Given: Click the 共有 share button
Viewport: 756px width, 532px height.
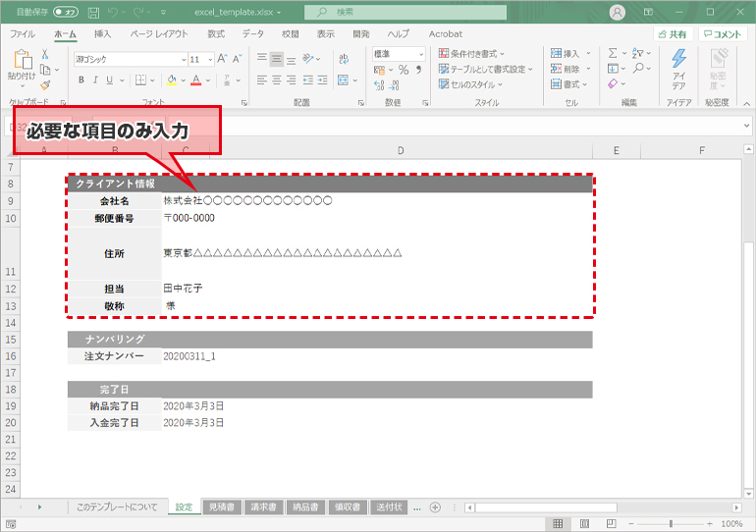Looking at the screenshot, I should pyautogui.click(x=673, y=34).
